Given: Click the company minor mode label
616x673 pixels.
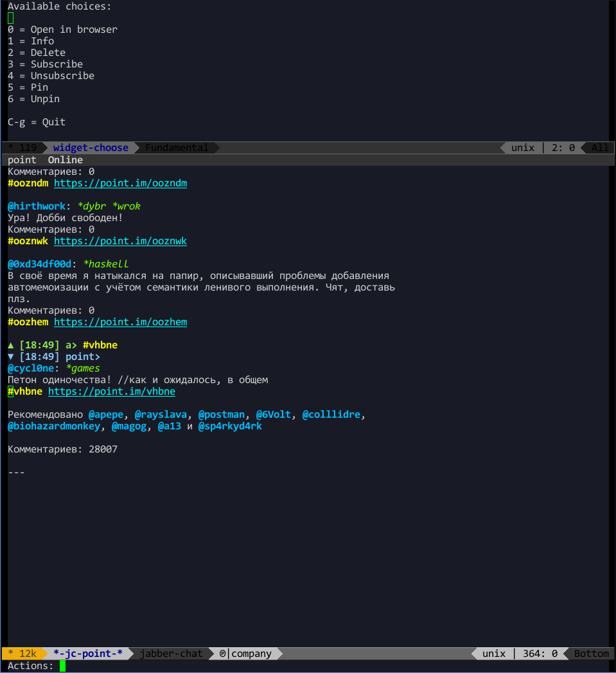Looking at the screenshot, I should pyautogui.click(x=251, y=654).
